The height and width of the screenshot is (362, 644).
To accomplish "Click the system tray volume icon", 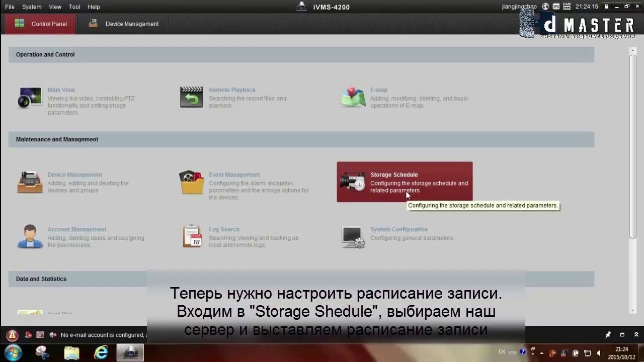I will point(599,353).
